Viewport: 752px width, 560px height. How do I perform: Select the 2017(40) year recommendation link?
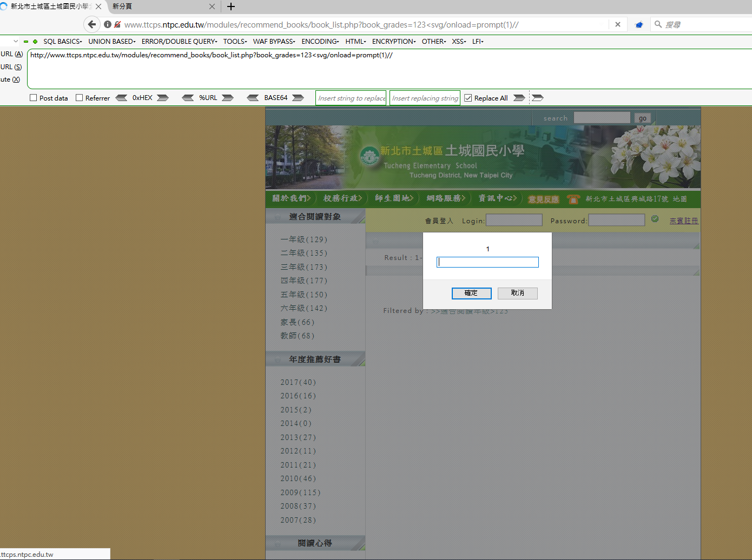pyautogui.click(x=298, y=382)
